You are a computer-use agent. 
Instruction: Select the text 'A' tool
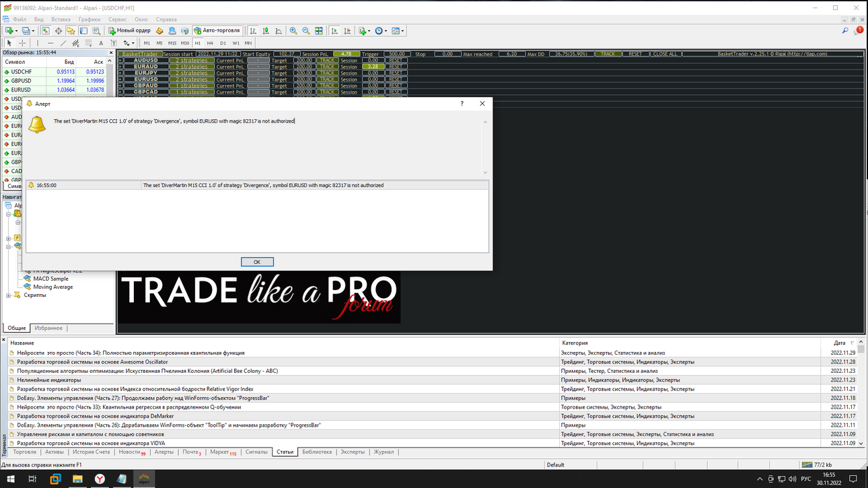point(101,43)
